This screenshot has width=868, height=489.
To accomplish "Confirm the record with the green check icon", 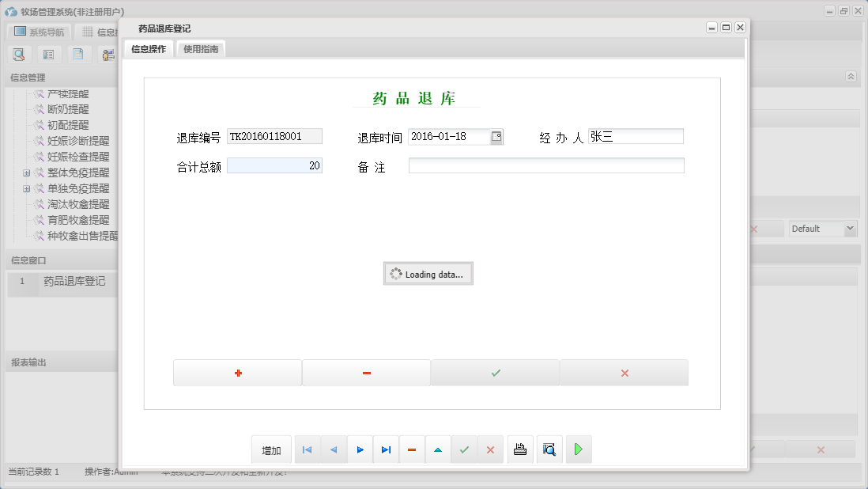I will (x=464, y=449).
